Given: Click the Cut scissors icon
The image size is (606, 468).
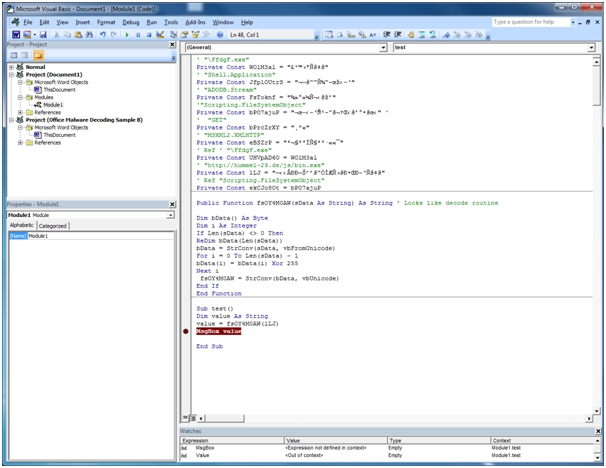Looking at the screenshot, I should (56, 35).
